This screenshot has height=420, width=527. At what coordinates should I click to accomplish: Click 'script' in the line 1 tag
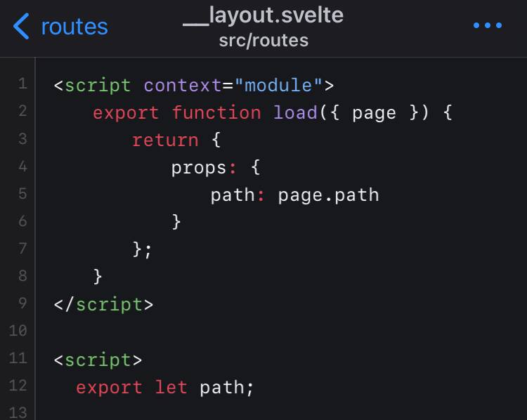click(98, 86)
